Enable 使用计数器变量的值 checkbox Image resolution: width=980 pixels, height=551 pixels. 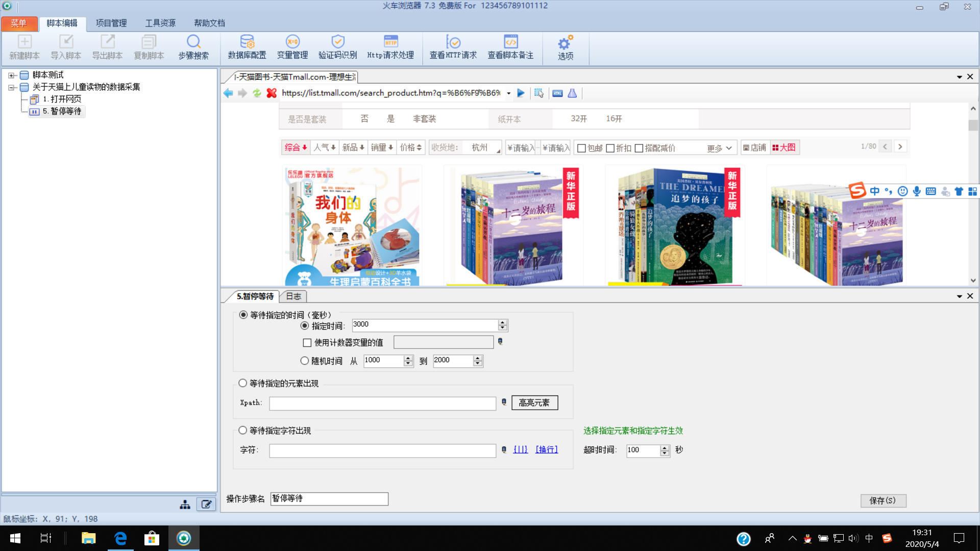(x=307, y=343)
